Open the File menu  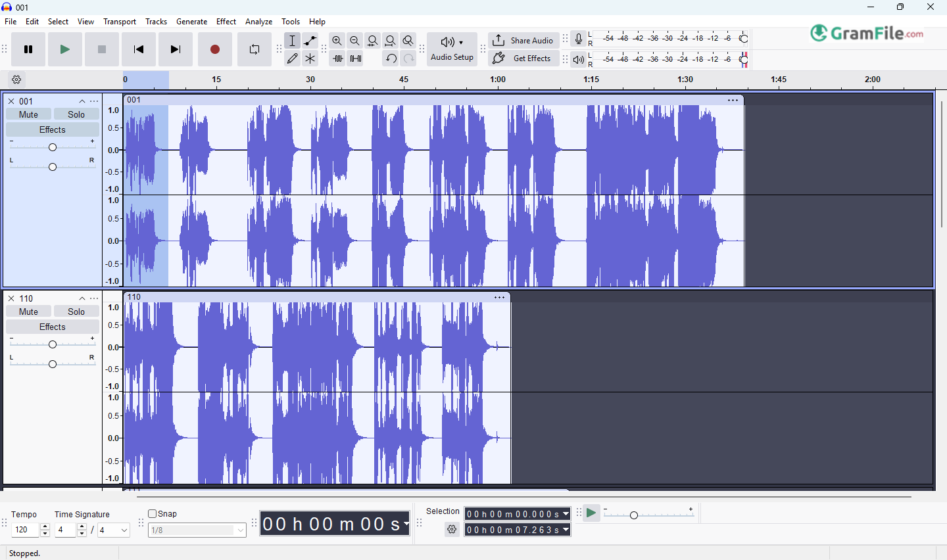click(x=11, y=22)
